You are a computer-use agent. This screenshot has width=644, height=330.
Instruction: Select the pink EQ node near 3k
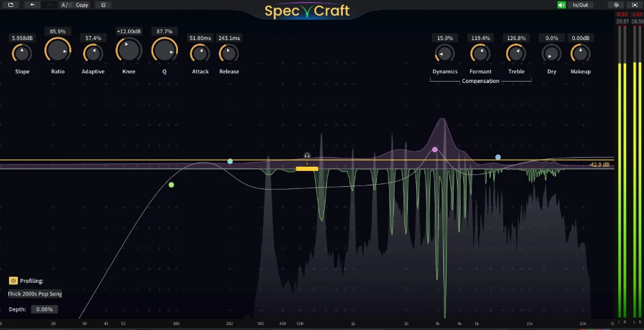tap(435, 150)
